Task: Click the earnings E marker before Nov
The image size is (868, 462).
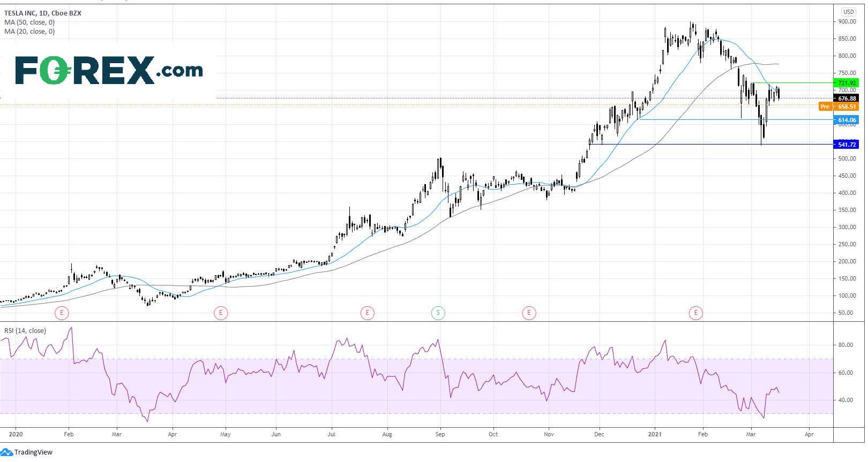Action: point(529,313)
